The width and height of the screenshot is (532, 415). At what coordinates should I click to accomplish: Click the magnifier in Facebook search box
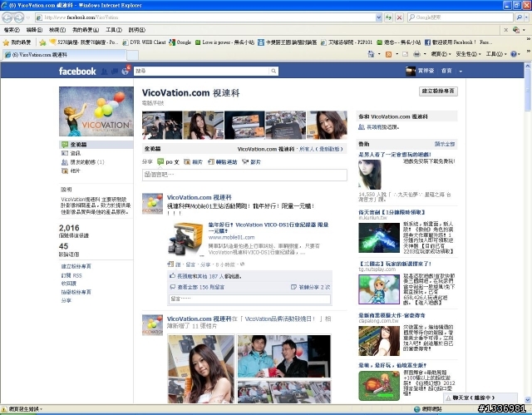273,71
